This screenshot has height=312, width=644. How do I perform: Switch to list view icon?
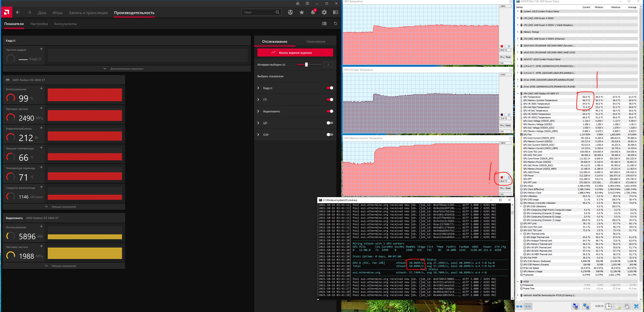tap(324, 23)
